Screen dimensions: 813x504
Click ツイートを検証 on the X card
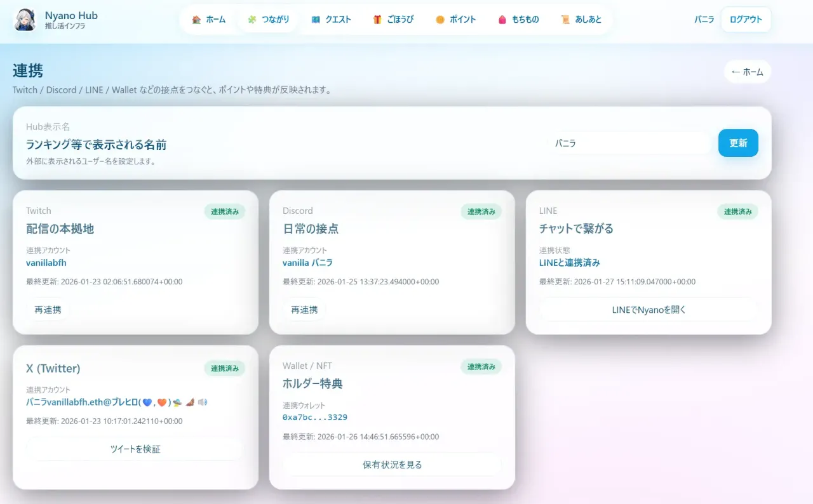(x=135, y=449)
